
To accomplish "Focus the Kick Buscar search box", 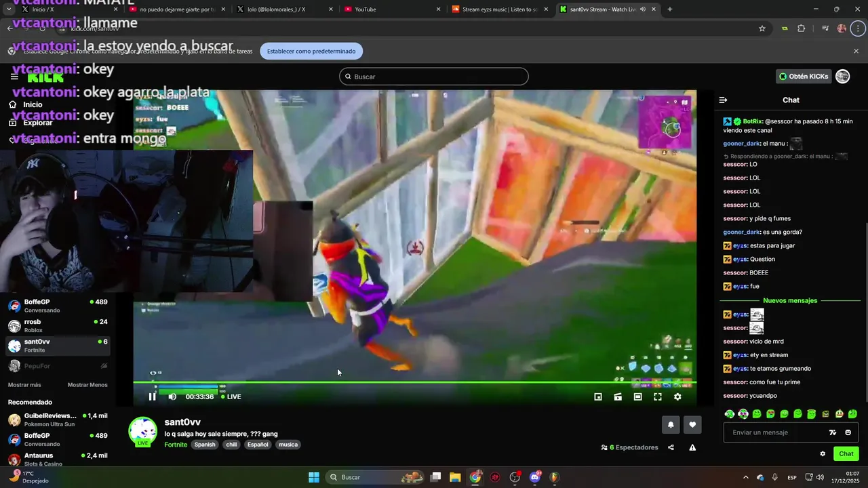I will click(434, 77).
